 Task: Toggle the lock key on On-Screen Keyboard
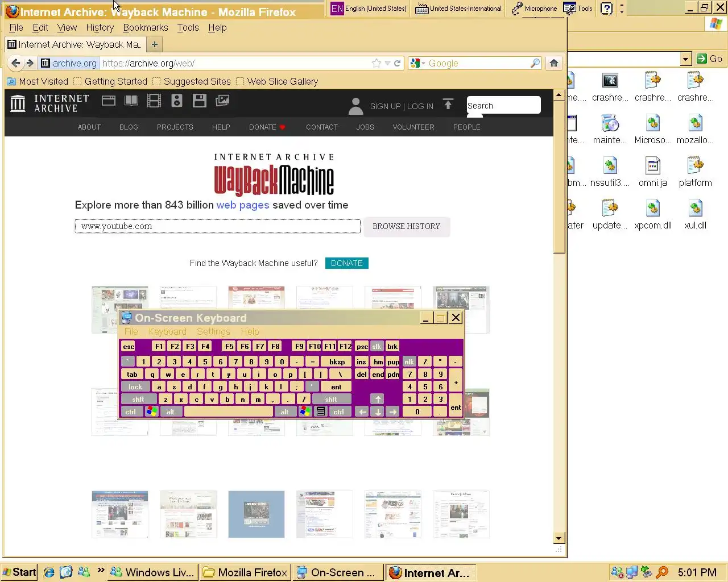coord(135,386)
